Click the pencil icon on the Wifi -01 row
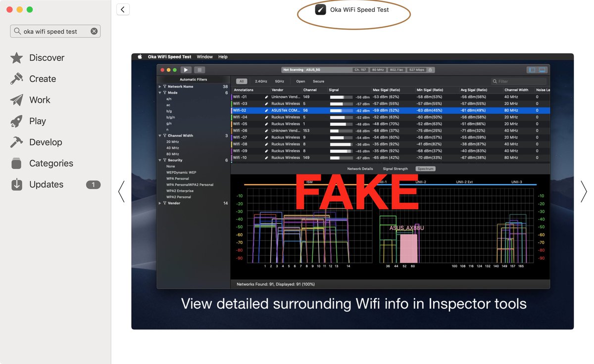 [266, 97]
